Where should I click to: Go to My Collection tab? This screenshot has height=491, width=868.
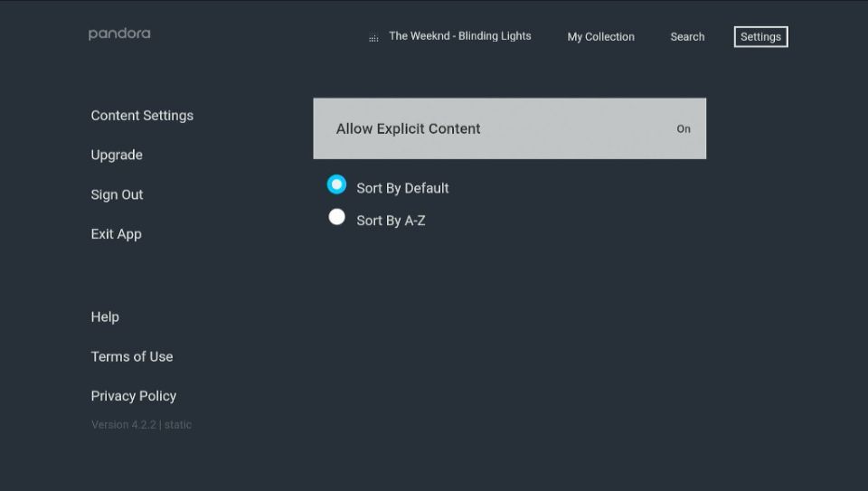click(600, 37)
